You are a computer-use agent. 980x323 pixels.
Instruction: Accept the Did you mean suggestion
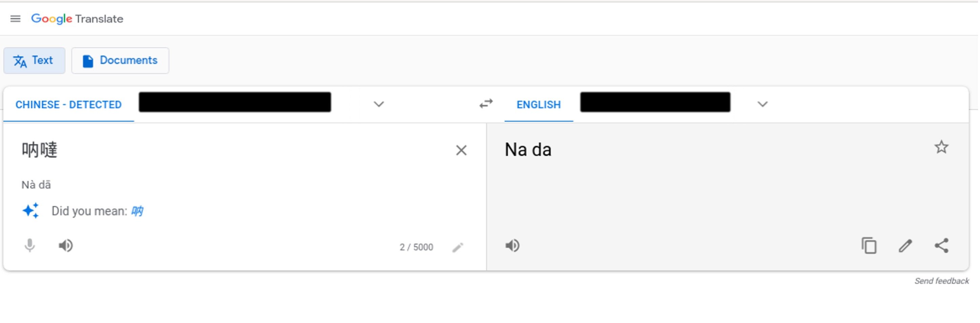pyautogui.click(x=137, y=211)
